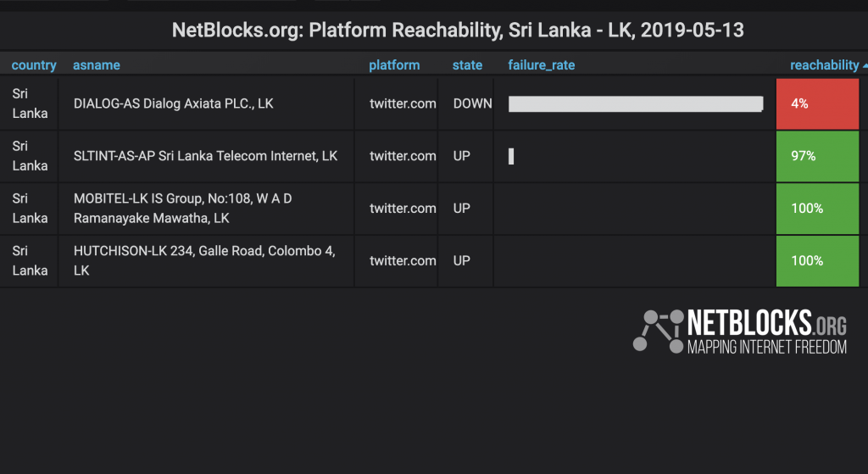The width and height of the screenshot is (868, 474).
Task: Click the Dialog Axiata failure rate bar
Action: click(636, 104)
